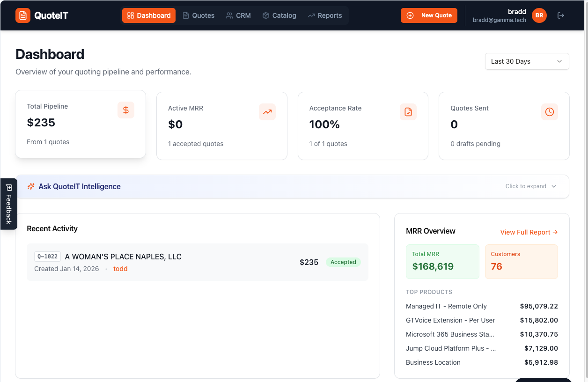The height and width of the screenshot is (382, 588).
Task: Click the QuoteIT logo icon
Action: click(x=22, y=15)
